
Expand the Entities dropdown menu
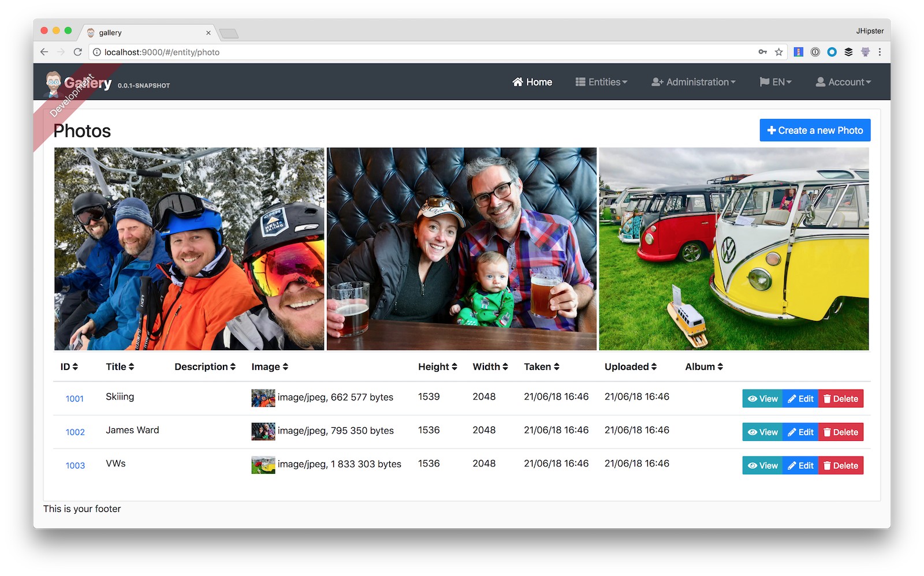601,82
